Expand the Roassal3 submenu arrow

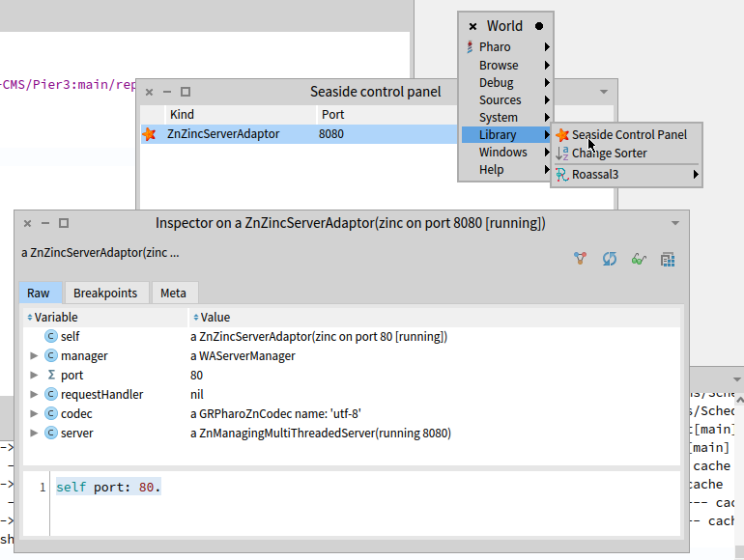tap(696, 175)
